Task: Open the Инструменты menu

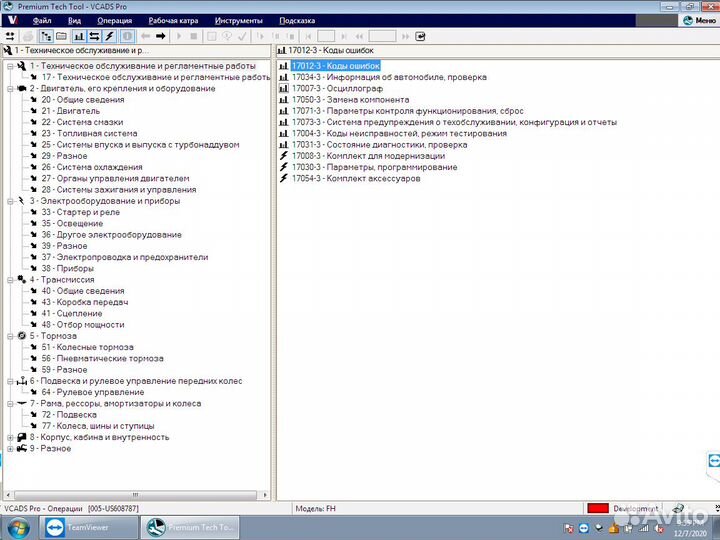Action: pos(239,21)
